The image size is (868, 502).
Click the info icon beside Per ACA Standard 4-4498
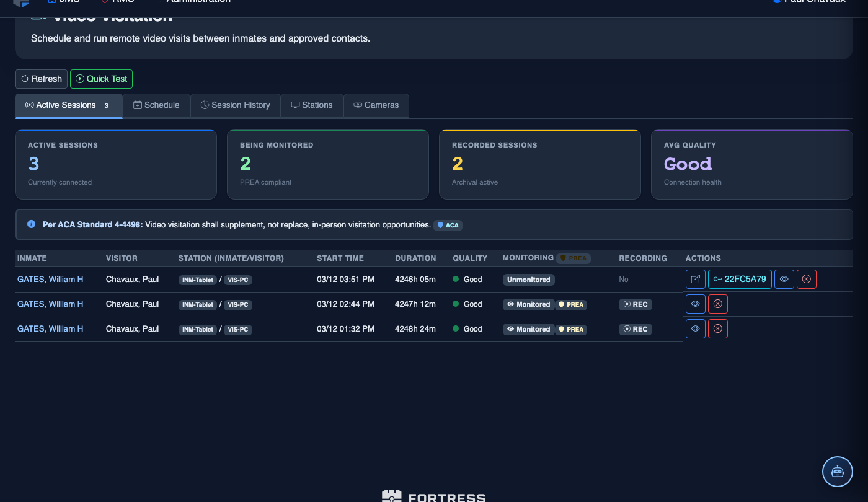(32, 224)
